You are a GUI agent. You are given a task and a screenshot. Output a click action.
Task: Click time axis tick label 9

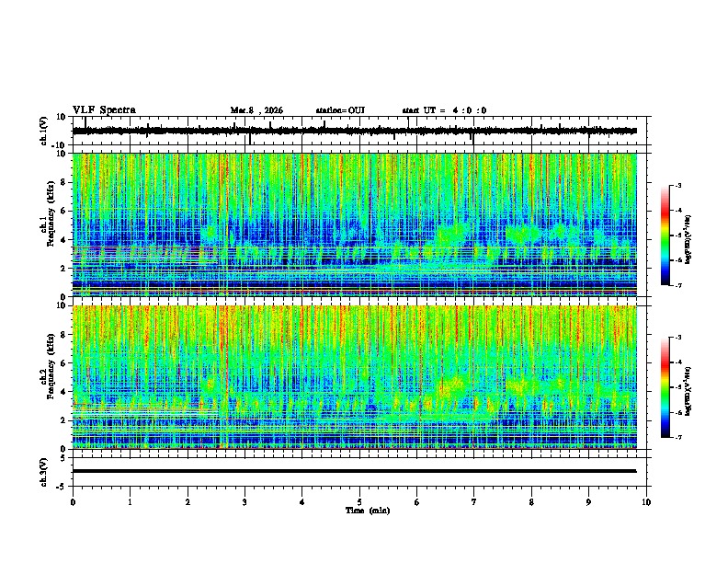point(588,502)
